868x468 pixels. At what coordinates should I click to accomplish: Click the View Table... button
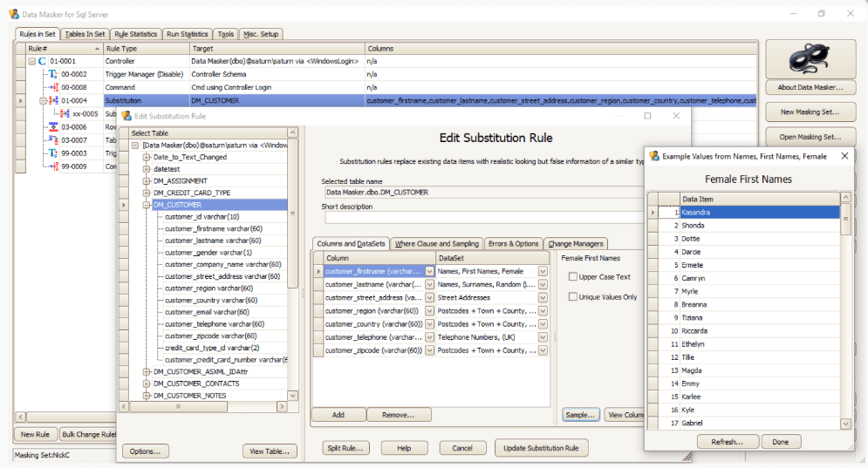[270, 451]
